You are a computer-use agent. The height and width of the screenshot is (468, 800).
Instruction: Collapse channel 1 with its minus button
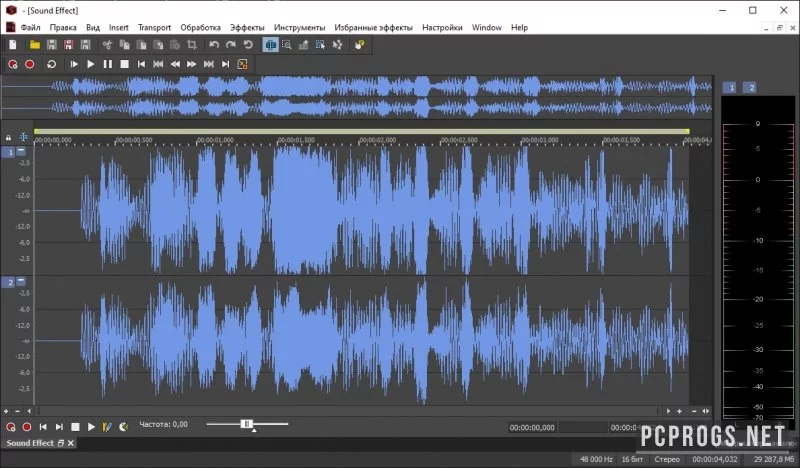click(21, 151)
